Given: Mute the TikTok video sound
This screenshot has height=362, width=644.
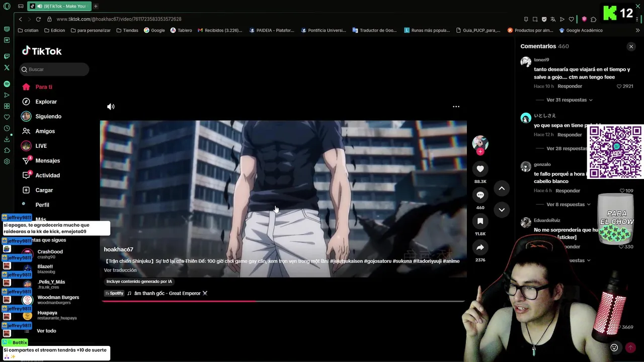Looking at the screenshot, I should 111,107.
